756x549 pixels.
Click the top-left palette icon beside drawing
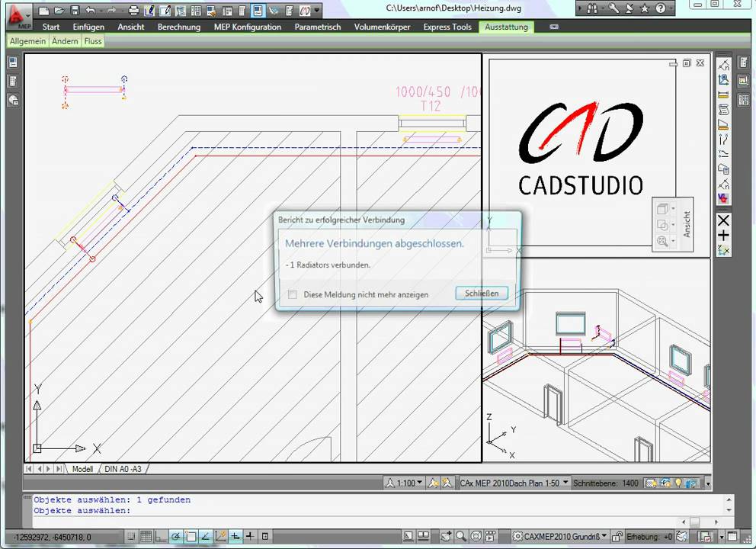point(13,63)
